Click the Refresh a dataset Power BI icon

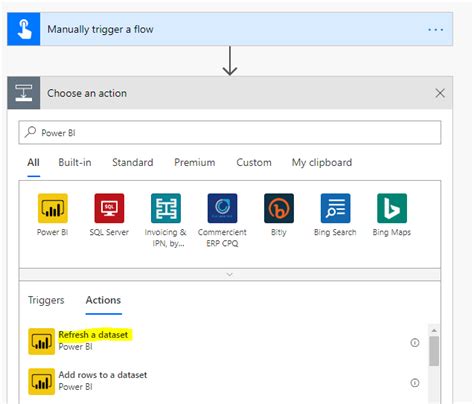click(x=41, y=342)
